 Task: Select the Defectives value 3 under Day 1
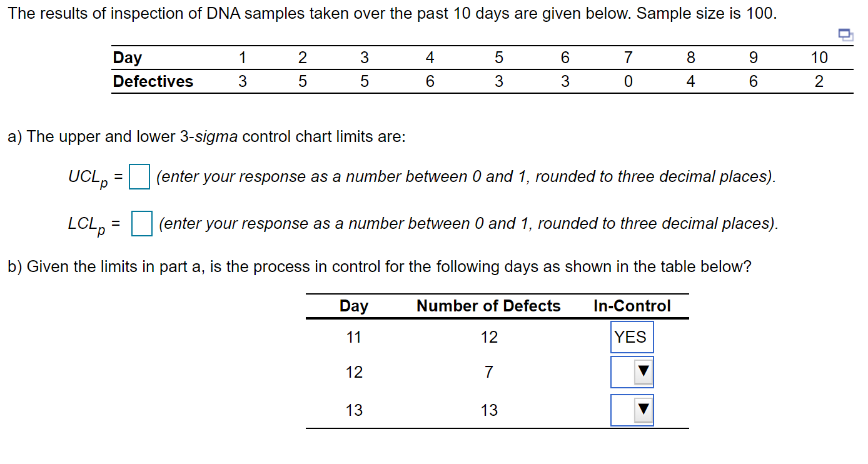242,81
